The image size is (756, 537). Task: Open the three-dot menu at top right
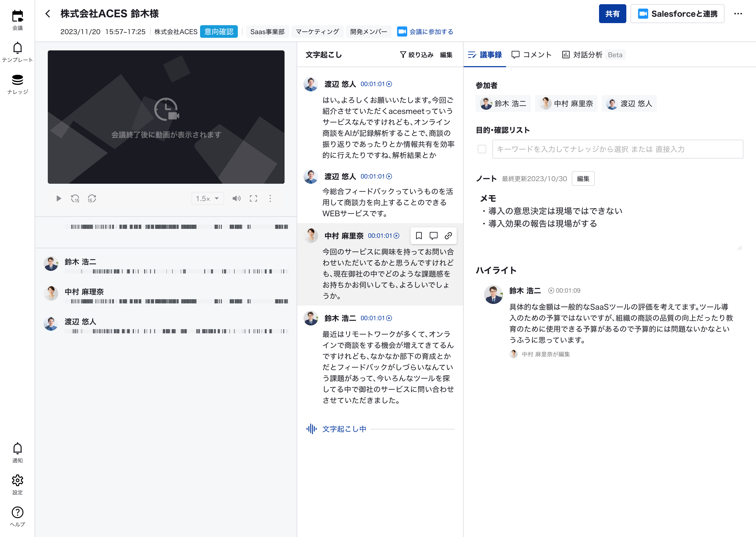pyautogui.click(x=738, y=14)
